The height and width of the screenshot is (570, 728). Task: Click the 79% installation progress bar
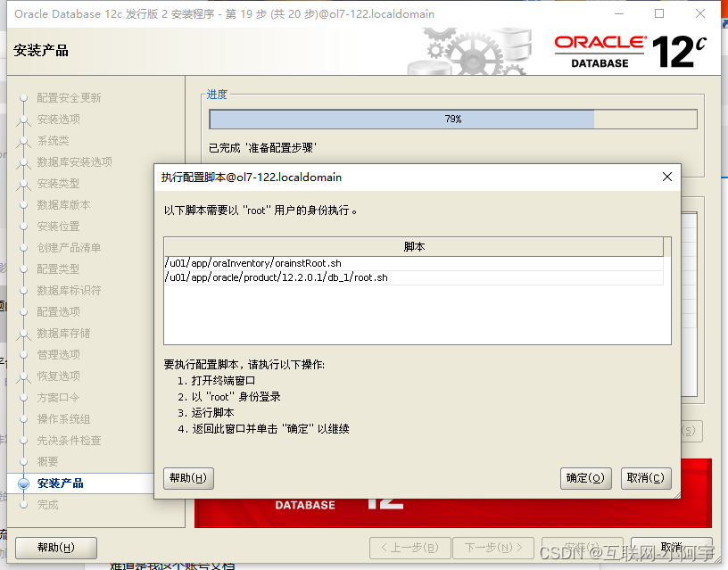[x=452, y=120]
